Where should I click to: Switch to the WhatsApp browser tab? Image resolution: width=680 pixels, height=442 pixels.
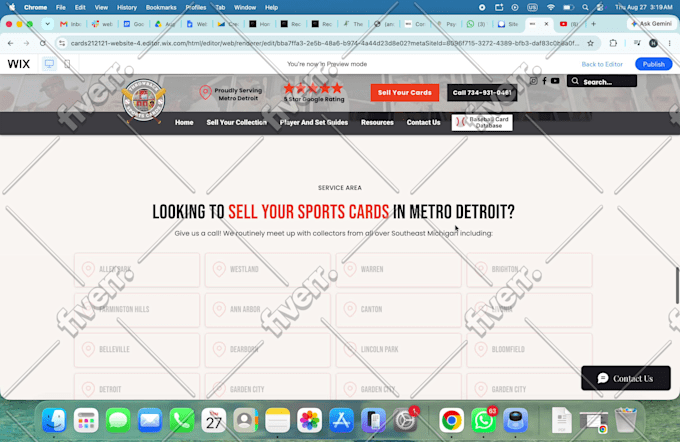click(x=476, y=24)
